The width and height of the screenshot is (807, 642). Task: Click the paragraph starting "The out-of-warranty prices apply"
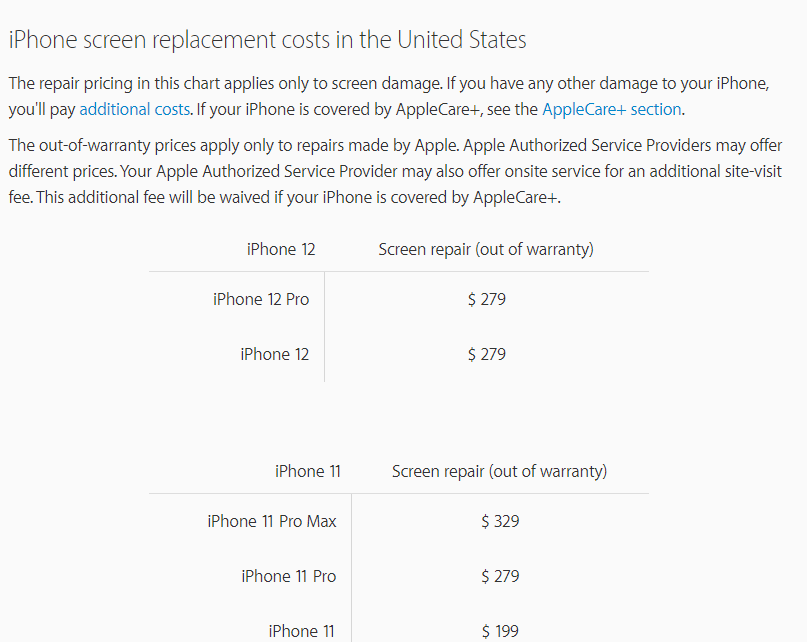coord(300,145)
